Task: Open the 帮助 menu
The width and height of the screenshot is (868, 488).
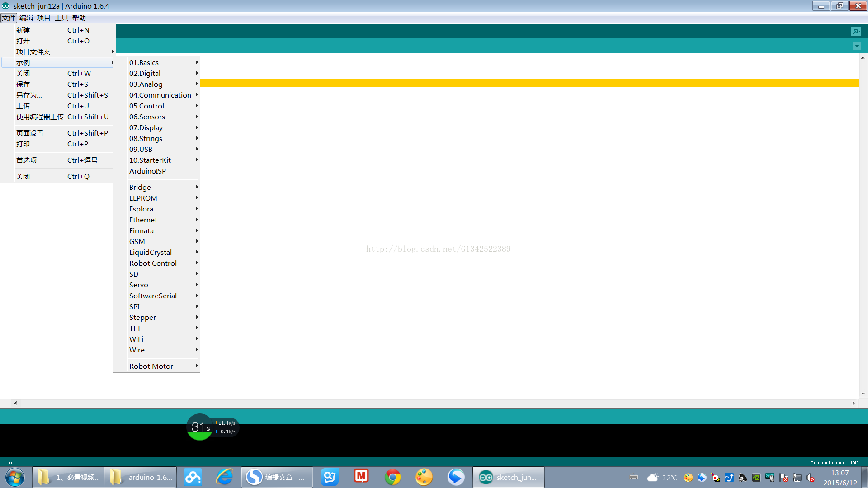Action: coord(79,18)
